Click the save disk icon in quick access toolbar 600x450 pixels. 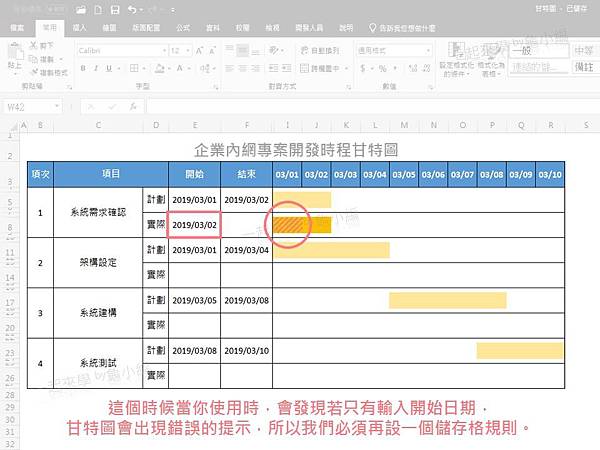(115, 10)
